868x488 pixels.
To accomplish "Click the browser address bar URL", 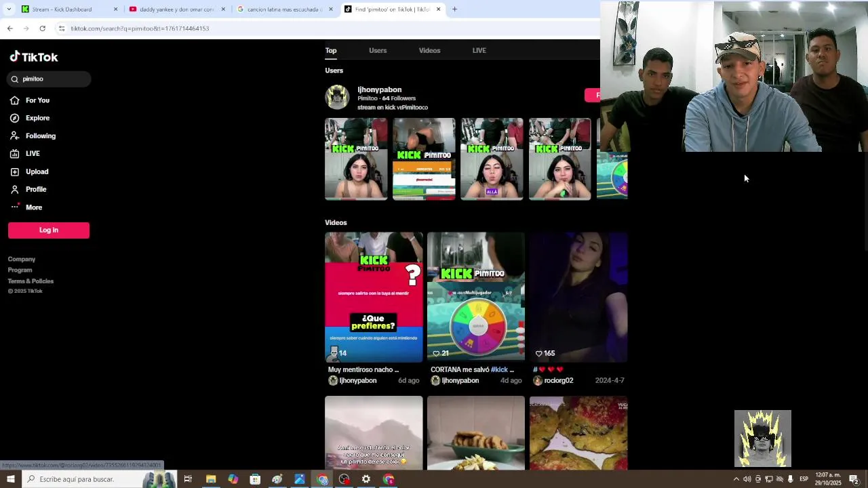I will click(140, 28).
